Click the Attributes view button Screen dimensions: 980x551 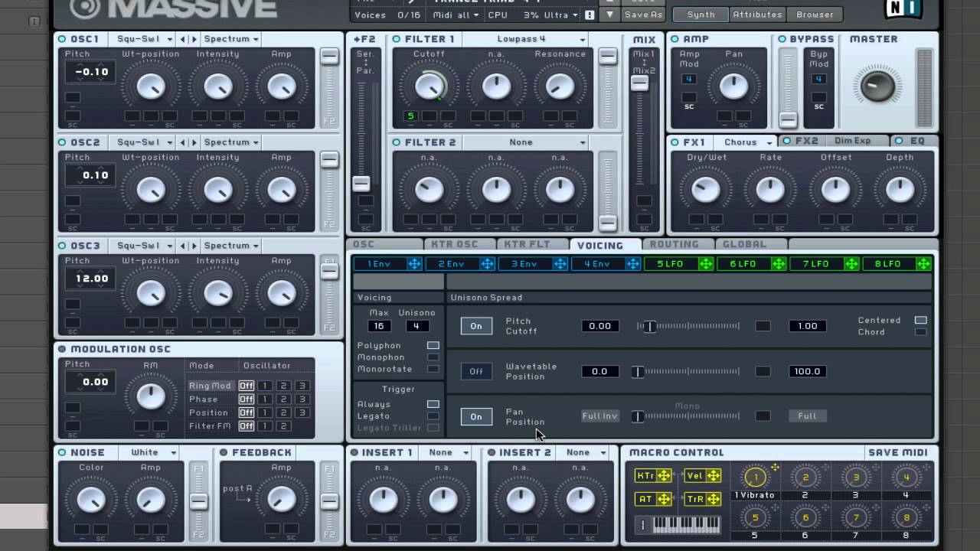(x=757, y=15)
